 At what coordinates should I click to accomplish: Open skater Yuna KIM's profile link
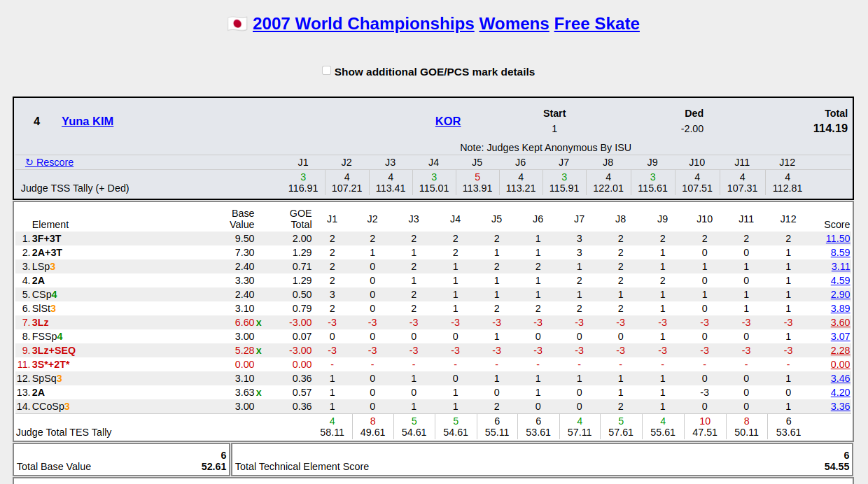coord(87,121)
